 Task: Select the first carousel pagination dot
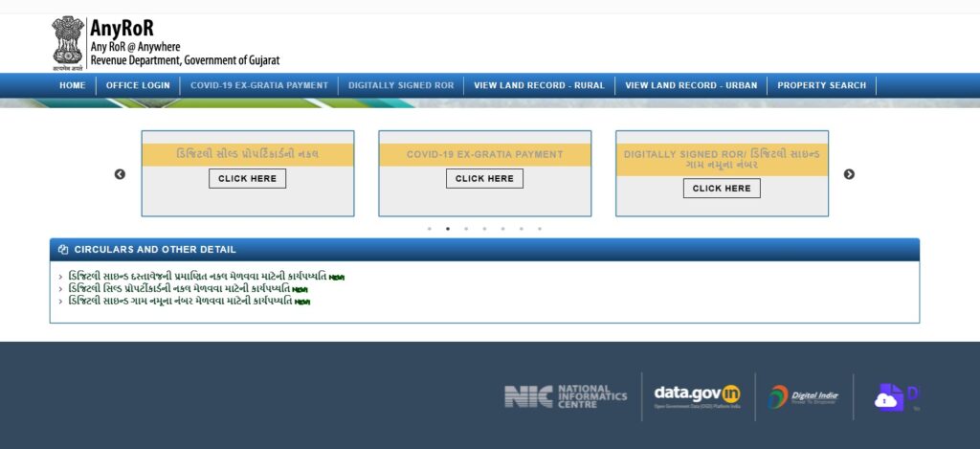click(x=429, y=229)
